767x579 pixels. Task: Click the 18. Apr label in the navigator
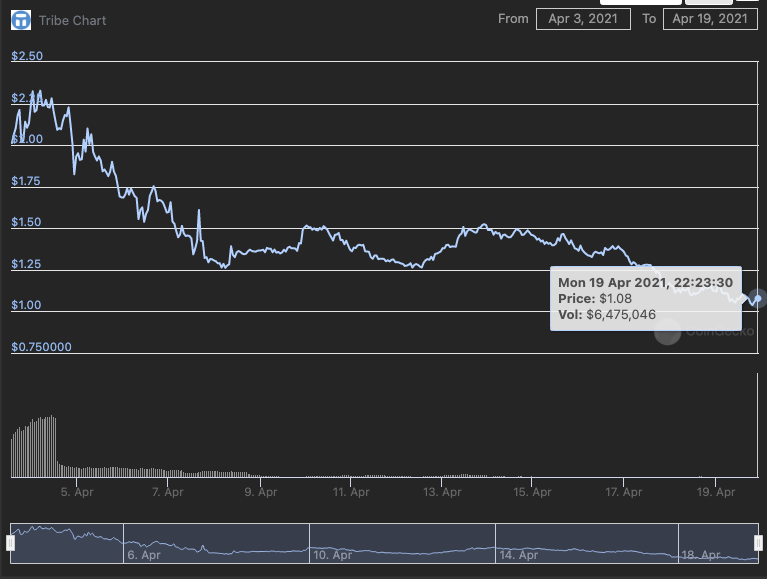coord(701,555)
